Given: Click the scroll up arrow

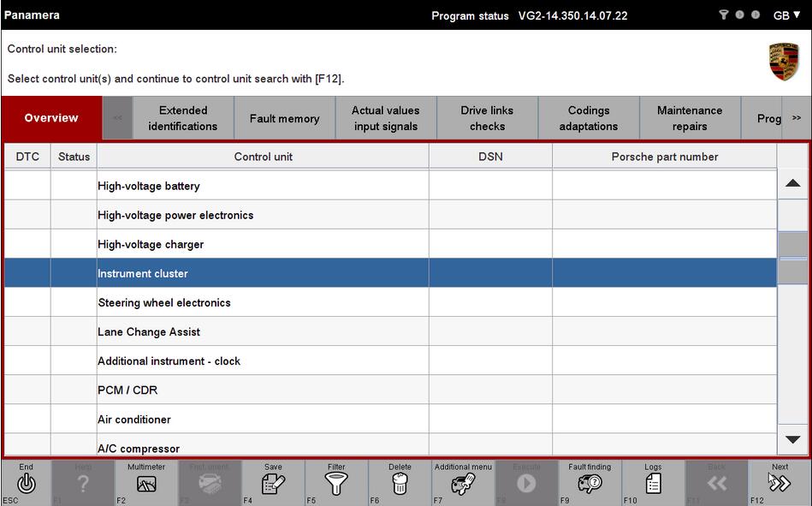Looking at the screenshot, I should [793, 183].
